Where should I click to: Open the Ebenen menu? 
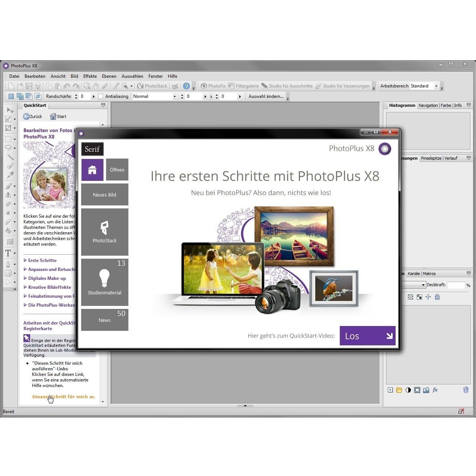click(x=109, y=76)
